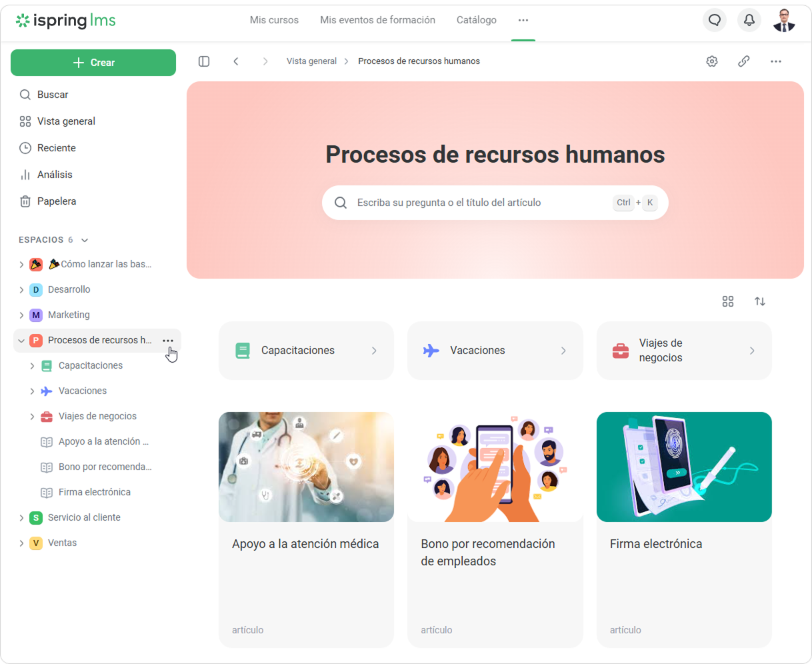Viewport: 812px width, 664px height.
Task: Collapse the Espacios section chevron
Action: point(85,240)
